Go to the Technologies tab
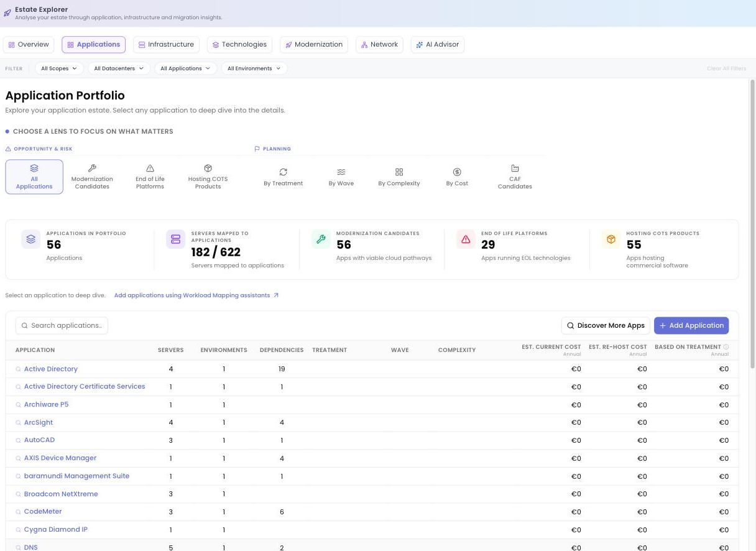Screen dimensions: 756x551 pos(239,45)
